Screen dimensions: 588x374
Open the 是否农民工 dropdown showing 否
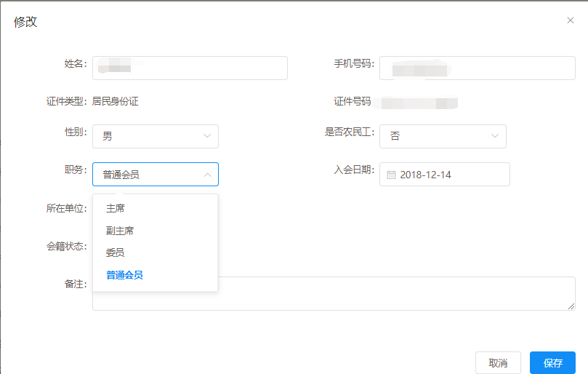click(443, 136)
